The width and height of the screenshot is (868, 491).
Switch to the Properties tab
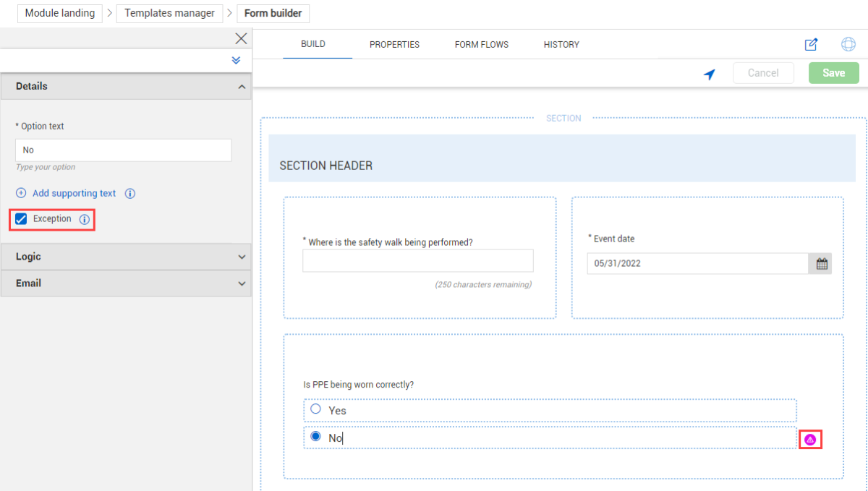394,45
